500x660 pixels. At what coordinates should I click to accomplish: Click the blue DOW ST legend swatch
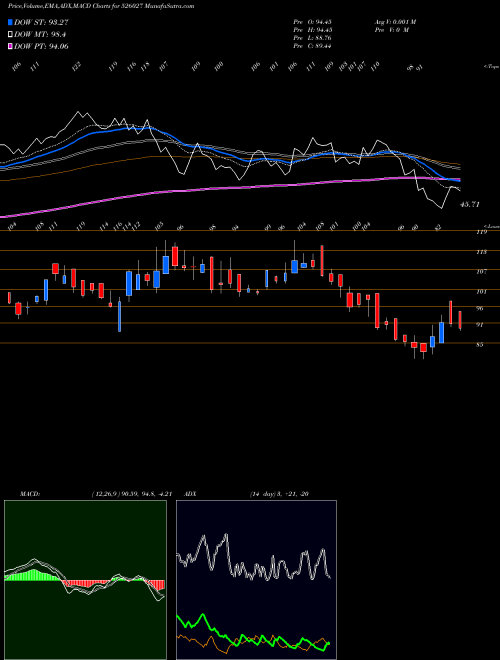tap(10, 22)
